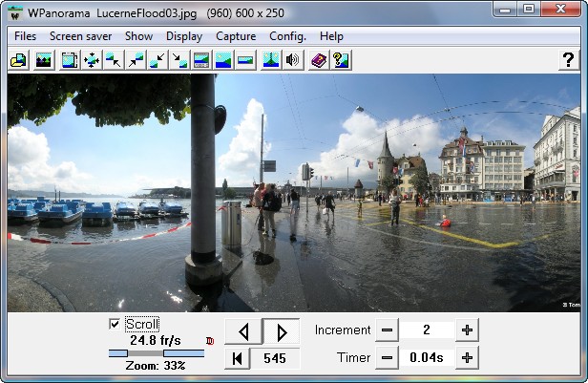Move window to top-left corner icon

coord(114,60)
